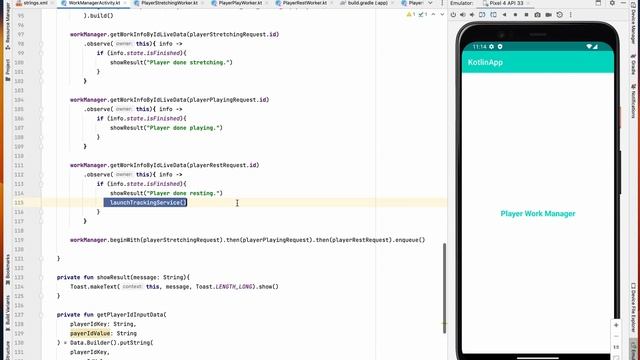Click the emulator 1:1 actual size button
The width and height of the screenshot is (640, 360).
click(616, 347)
